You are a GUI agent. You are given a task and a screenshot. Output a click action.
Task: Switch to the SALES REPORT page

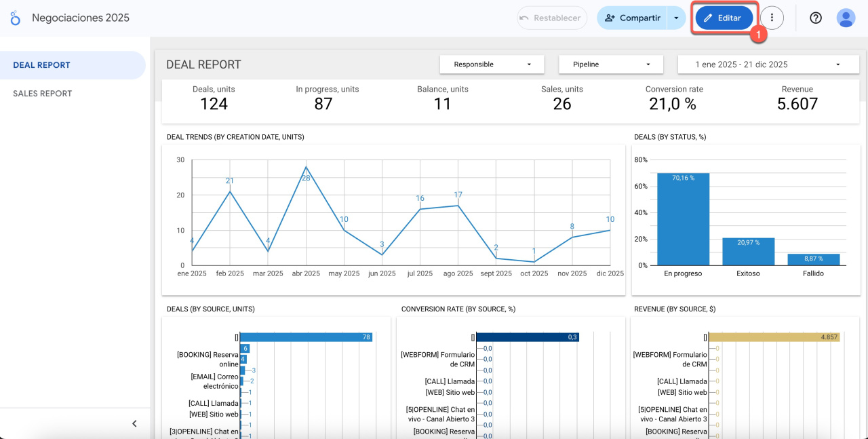click(42, 94)
